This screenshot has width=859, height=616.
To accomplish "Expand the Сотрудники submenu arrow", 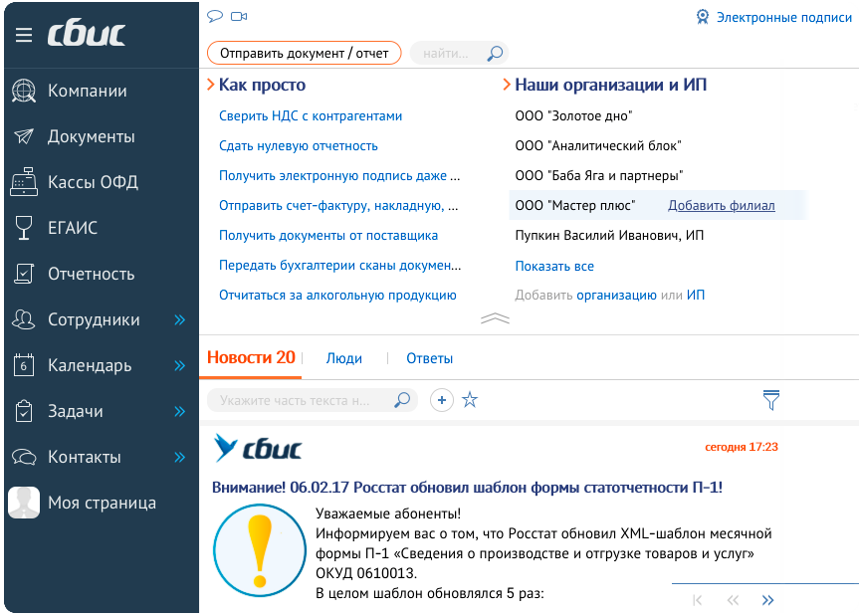I will (x=180, y=319).
